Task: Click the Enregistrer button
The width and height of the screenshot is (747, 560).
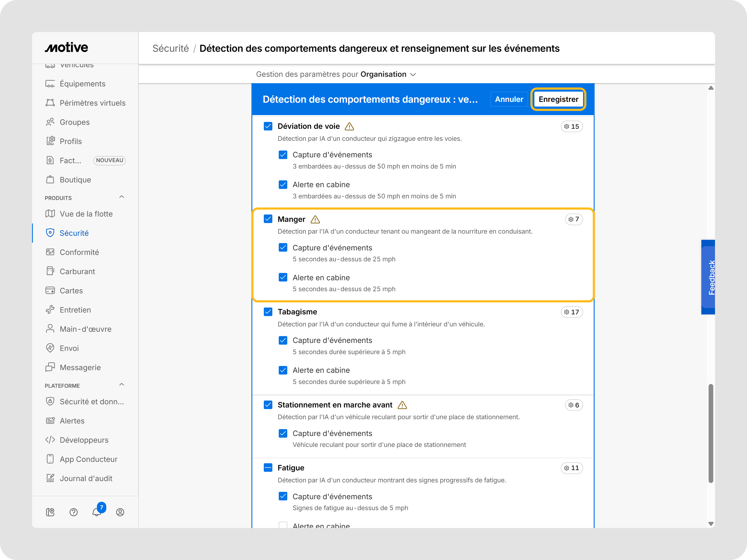Action: click(x=558, y=99)
